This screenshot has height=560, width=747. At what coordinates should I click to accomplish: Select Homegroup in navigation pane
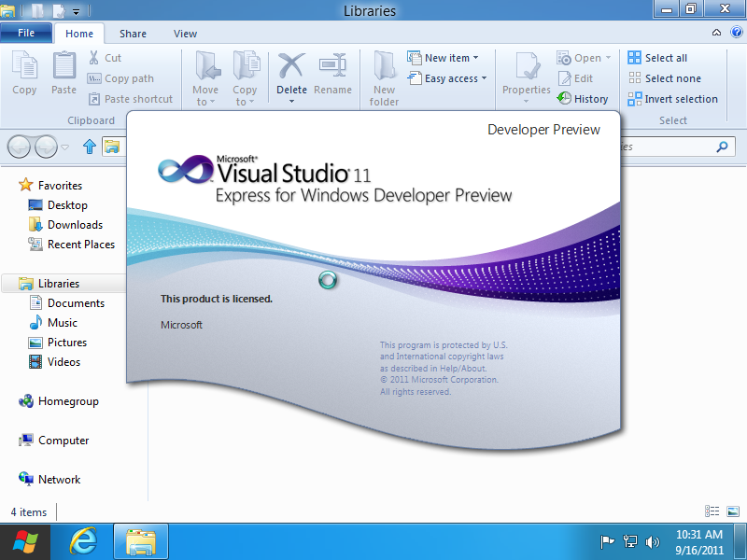pos(58,401)
